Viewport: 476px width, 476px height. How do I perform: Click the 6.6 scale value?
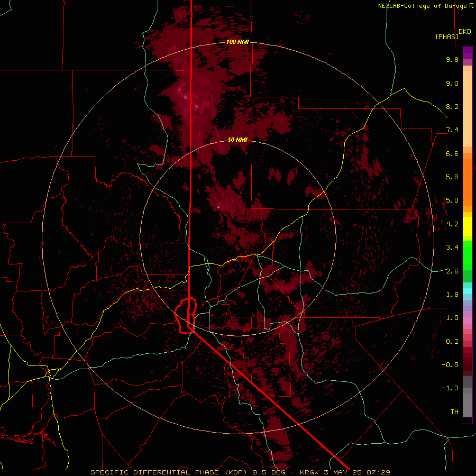click(x=452, y=153)
